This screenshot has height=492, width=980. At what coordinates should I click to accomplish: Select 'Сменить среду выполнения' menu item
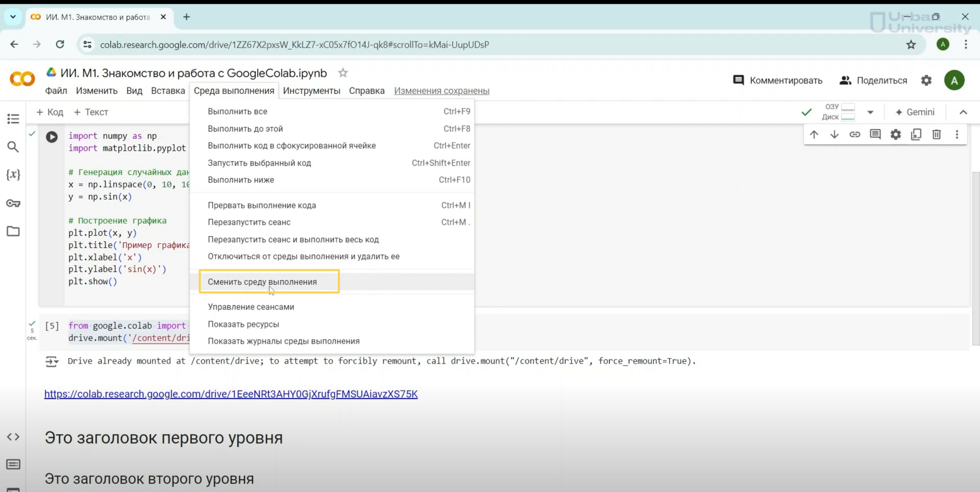tap(262, 282)
